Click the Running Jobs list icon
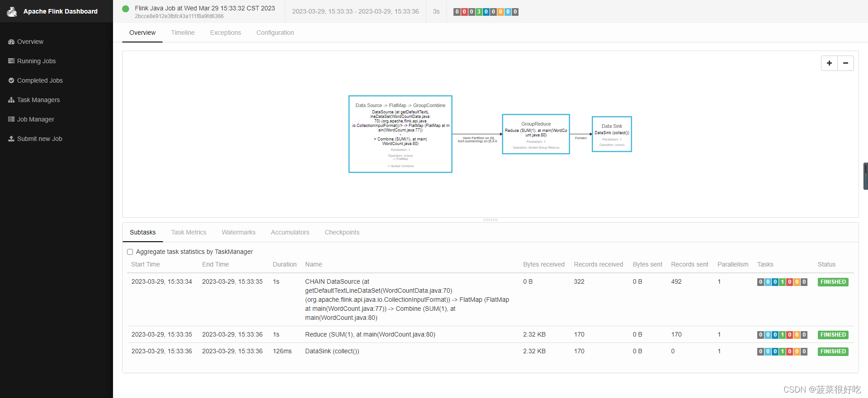The image size is (868, 398). (x=11, y=61)
